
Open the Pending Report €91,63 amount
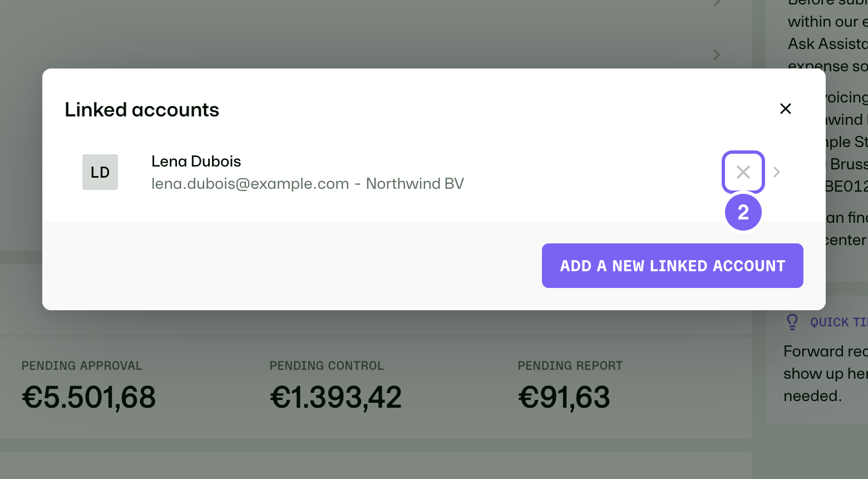[564, 397]
